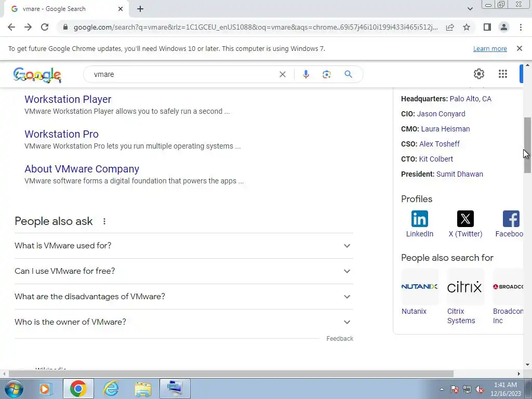Screen dimensions: 532x399
Task: Open Citrix Systems related search
Action: coord(465,296)
